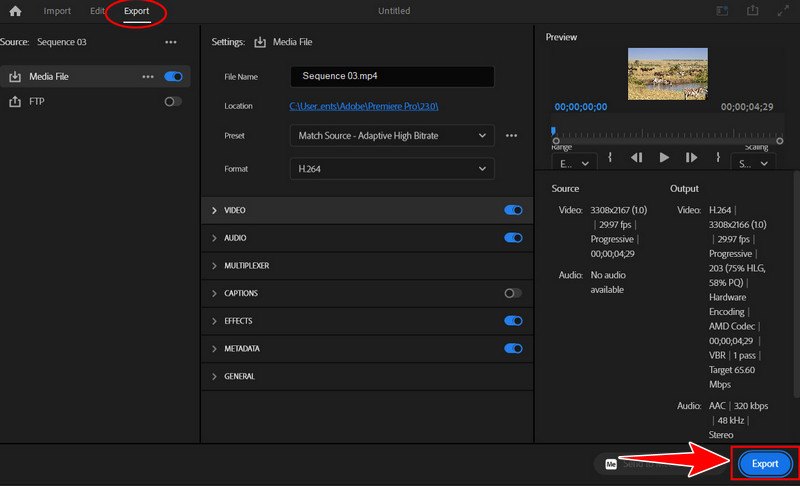The height and width of the screenshot is (486, 800).
Task: Click the out-point handle on range bar
Action: click(x=780, y=141)
